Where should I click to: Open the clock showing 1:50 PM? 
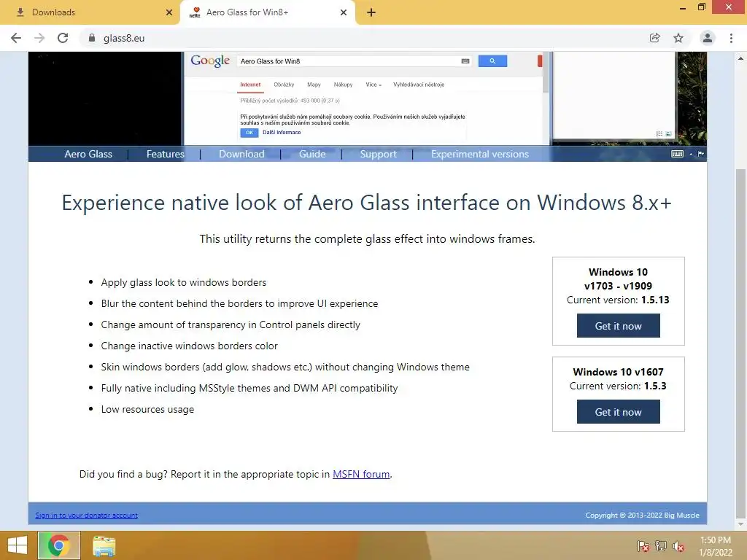point(716,546)
